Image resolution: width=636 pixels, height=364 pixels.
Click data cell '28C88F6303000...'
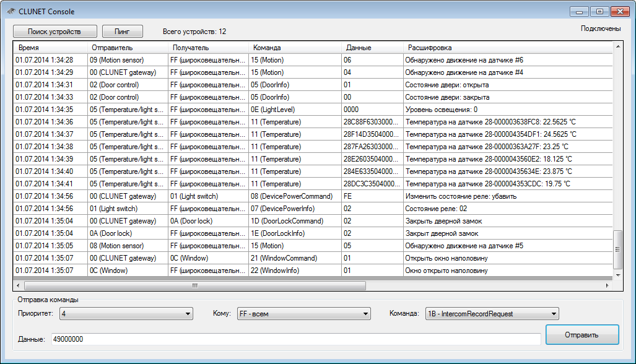click(371, 122)
